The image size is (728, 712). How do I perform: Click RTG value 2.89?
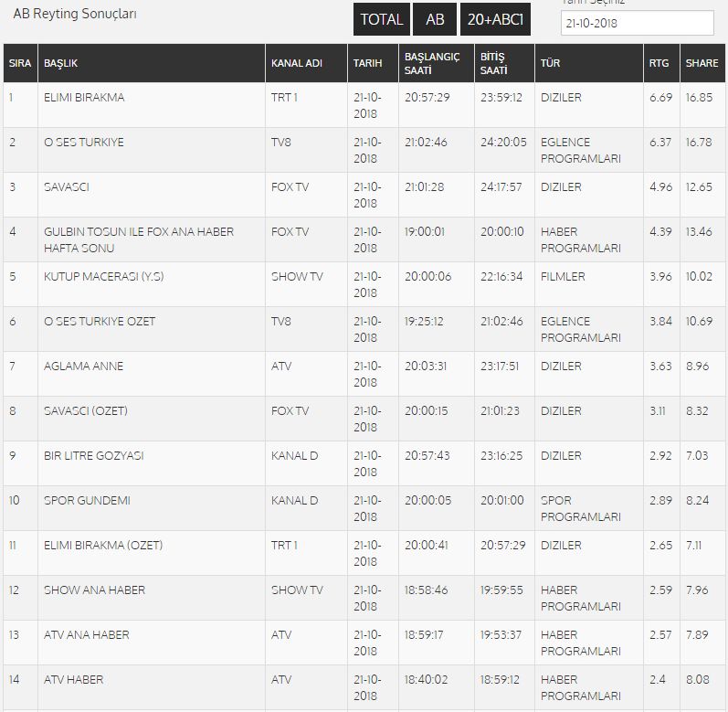tap(660, 501)
